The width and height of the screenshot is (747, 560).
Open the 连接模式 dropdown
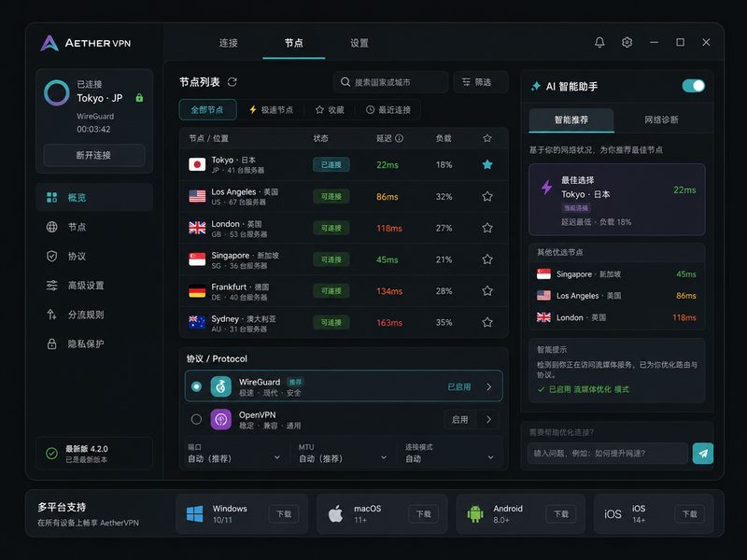tap(450, 454)
